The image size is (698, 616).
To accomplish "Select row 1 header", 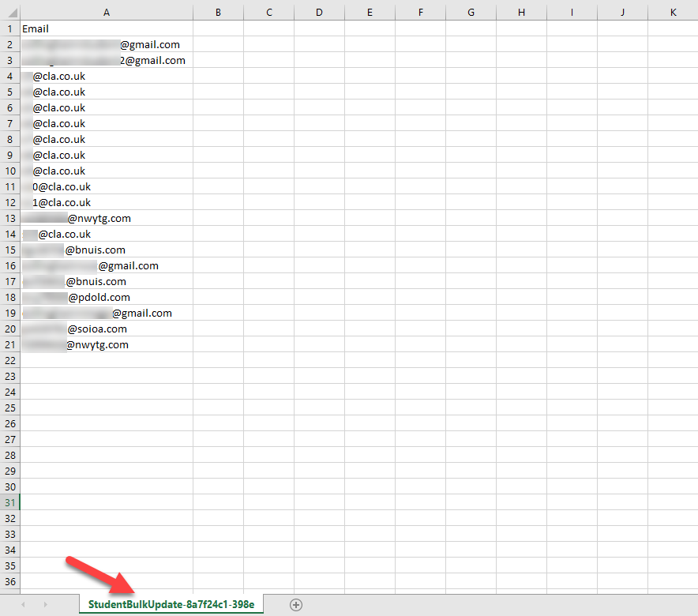I will coord(9,28).
